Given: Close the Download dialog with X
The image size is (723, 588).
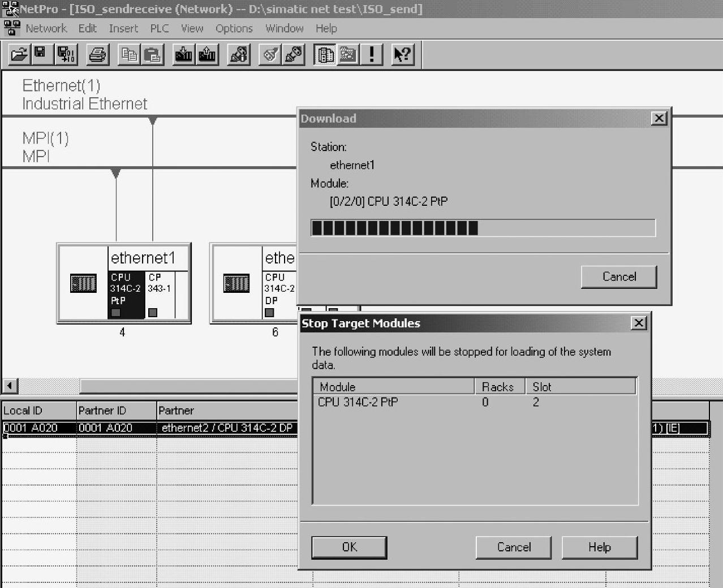Looking at the screenshot, I should pyautogui.click(x=659, y=118).
